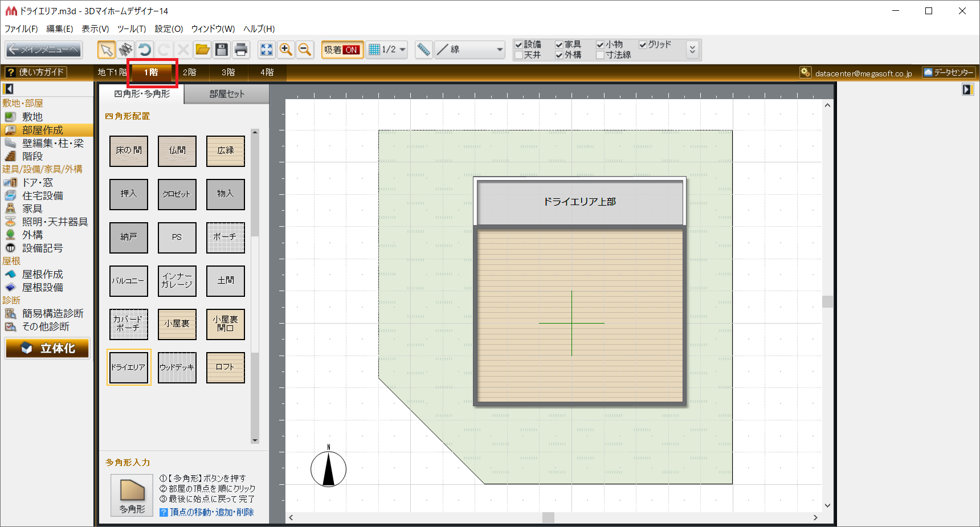Zoom in with the magnifier plus icon
This screenshot has width=980, height=527.
point(286,50)
